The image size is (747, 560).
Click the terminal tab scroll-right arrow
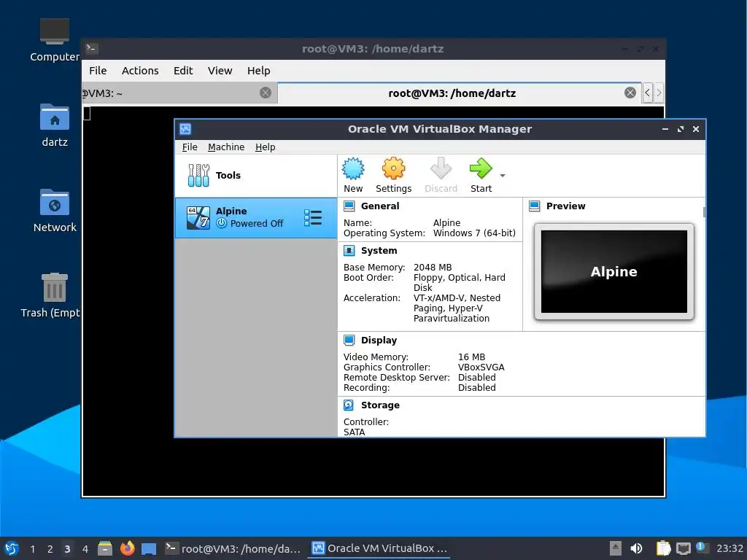click(x=659, y=93)
